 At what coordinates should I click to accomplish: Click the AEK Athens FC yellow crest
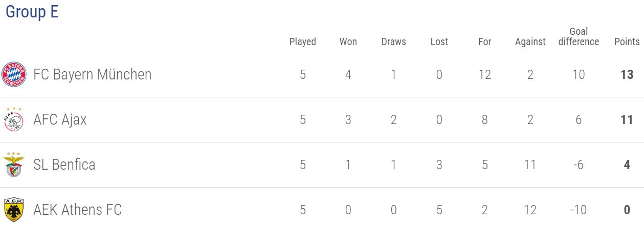click(x=14, y=210)
